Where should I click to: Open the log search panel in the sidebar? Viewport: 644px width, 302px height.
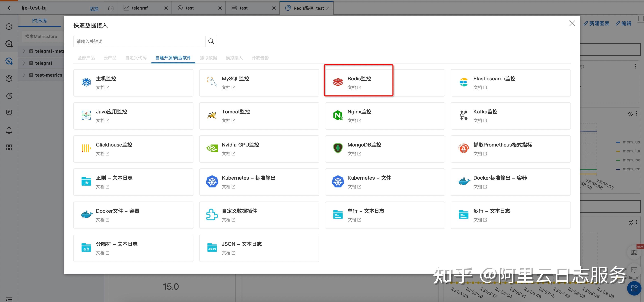coord(9,44)
